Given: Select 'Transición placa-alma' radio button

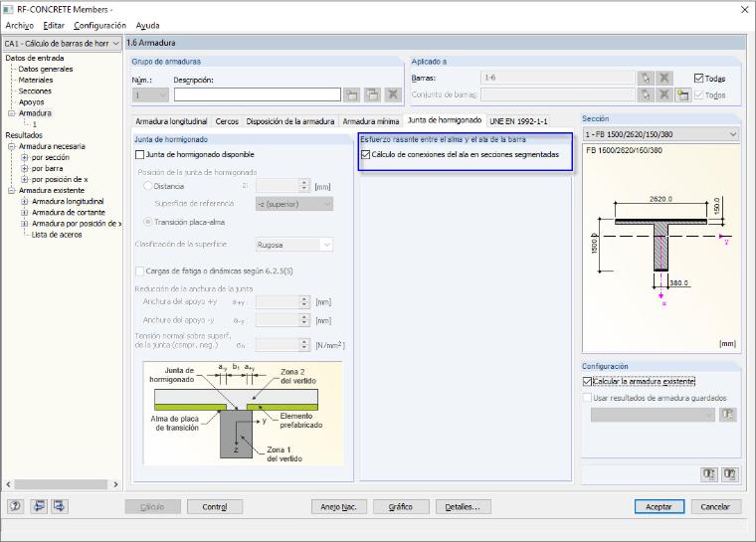Looking at the screenshot, I should [x=148, y=222].
